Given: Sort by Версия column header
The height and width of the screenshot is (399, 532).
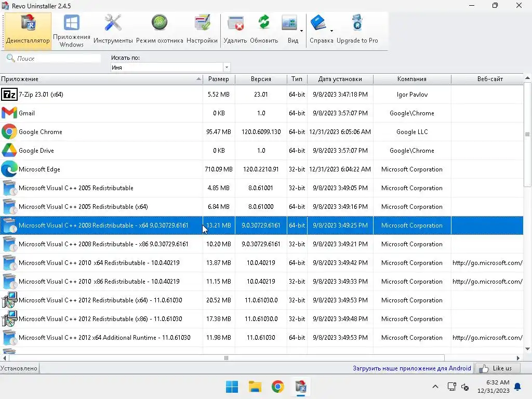Looking at the screenshot, I should tap(261, 79).
